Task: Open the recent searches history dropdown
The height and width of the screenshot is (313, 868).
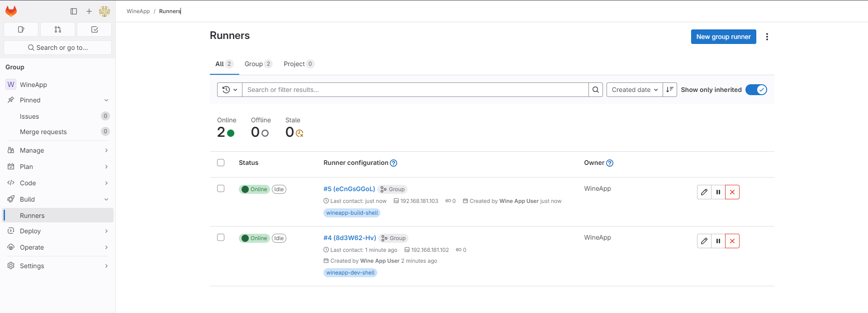Action: [x=230, y=90]
